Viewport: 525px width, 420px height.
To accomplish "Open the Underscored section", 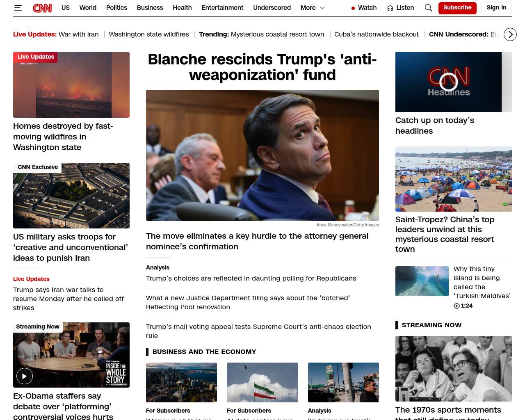I will point(272,8).
